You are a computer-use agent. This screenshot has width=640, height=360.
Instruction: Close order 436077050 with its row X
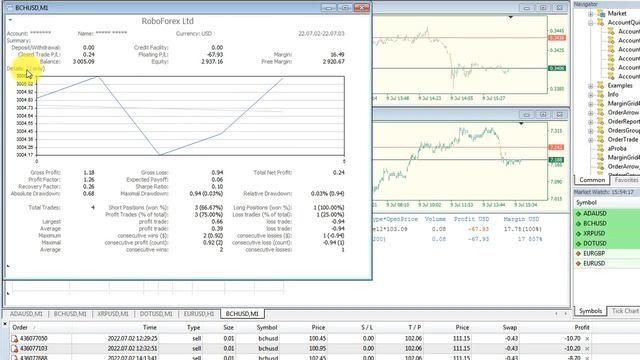click(587, 339)
